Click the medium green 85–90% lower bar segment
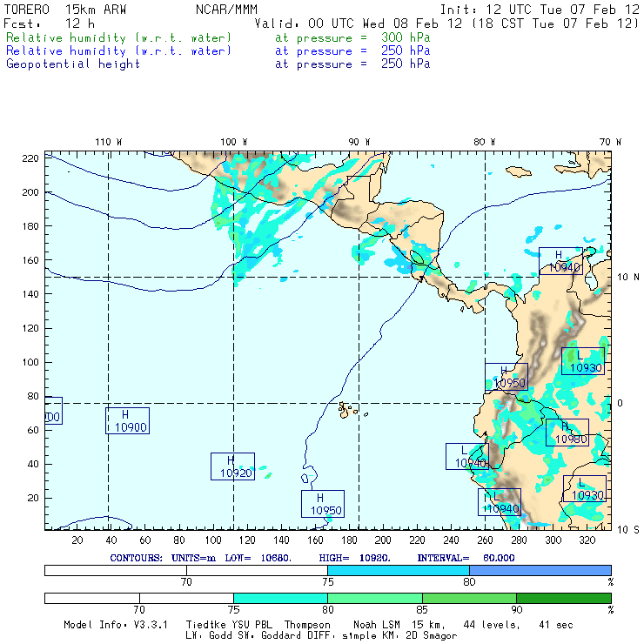The width and height of the screenshot is (644, 644). (x=469, y=598)
